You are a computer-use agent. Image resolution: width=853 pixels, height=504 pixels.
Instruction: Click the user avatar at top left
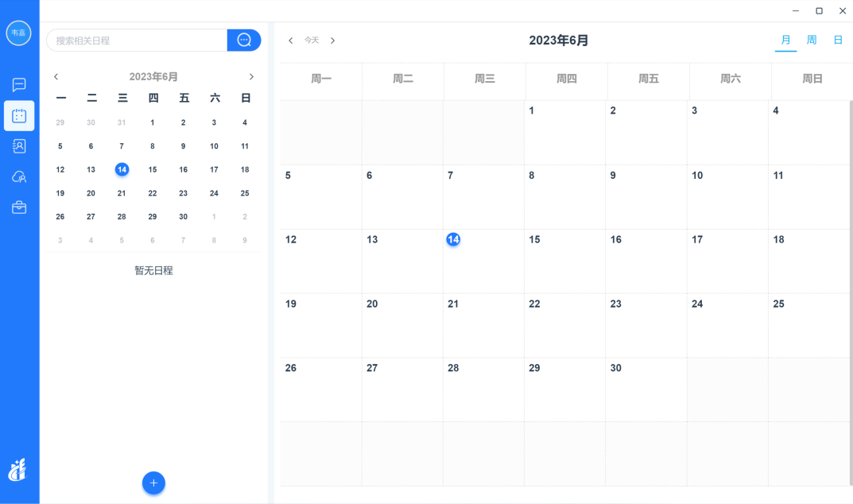[18, 33]
